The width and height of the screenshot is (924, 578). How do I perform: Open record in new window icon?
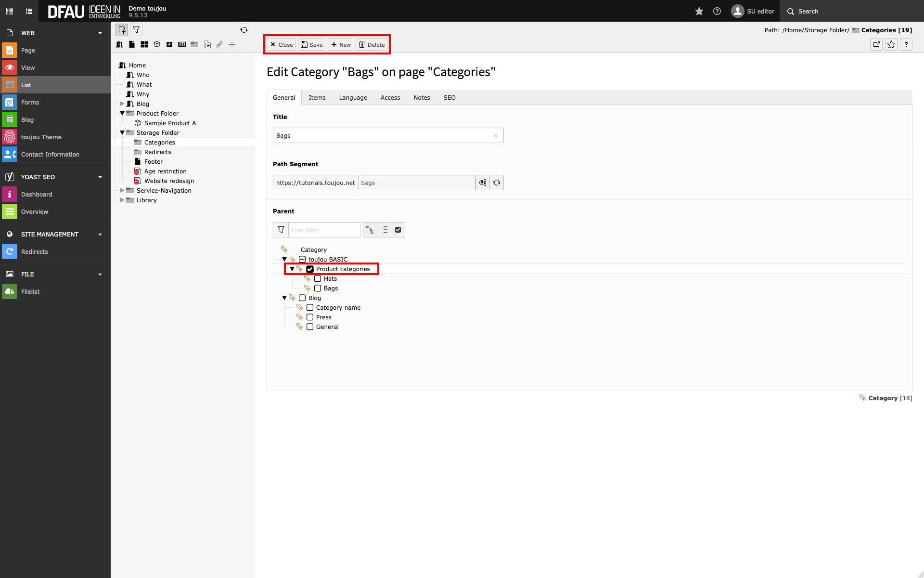click(x=876, y=44)
